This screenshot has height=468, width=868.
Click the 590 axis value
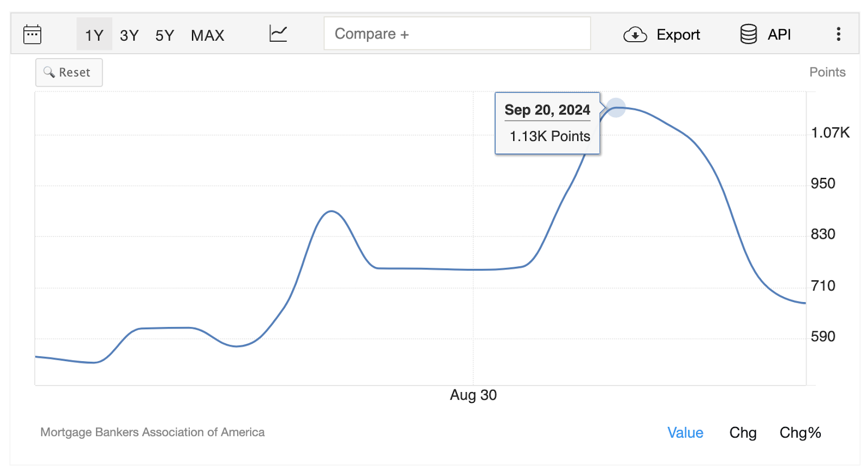(x=823, y=337)
